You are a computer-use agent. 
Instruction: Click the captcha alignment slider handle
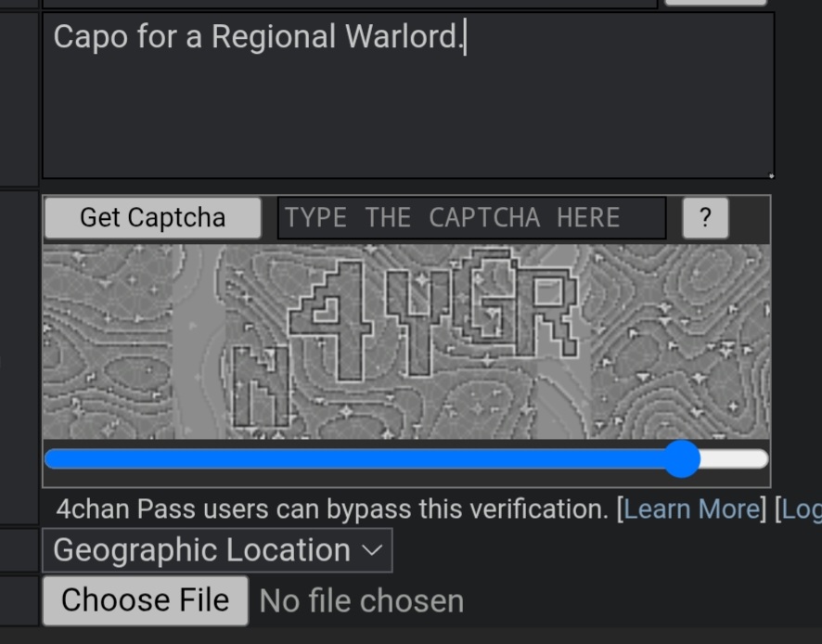682,459
